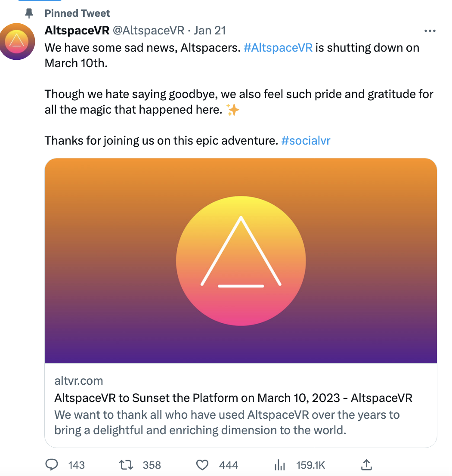Visit the @AltspaceVR handle

[x=149, y=31]
